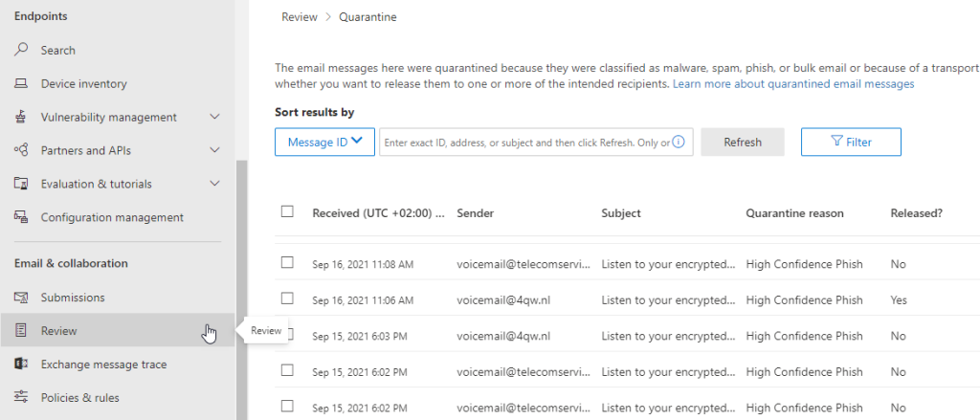The height and width of the screenshot is (420, 980).
Task: Open the Message ID sort dropdown
Action: 323,142
